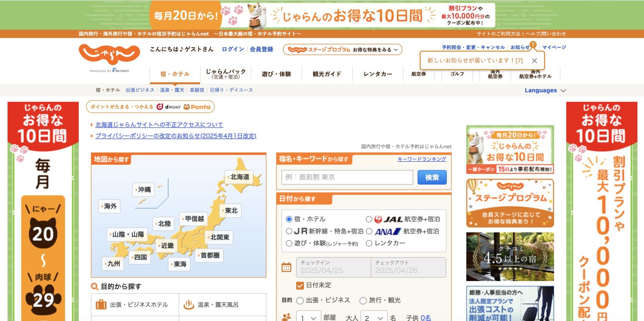Screen dimensions: 644x321
Task: Open the privacy policy revision notice link
Action: coord(176,136)
